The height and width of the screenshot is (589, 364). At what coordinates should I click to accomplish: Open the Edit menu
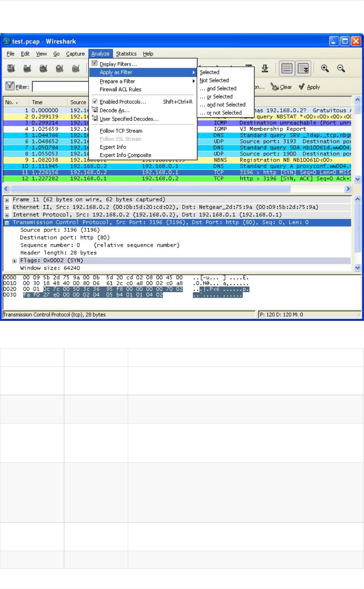(25, 54)
